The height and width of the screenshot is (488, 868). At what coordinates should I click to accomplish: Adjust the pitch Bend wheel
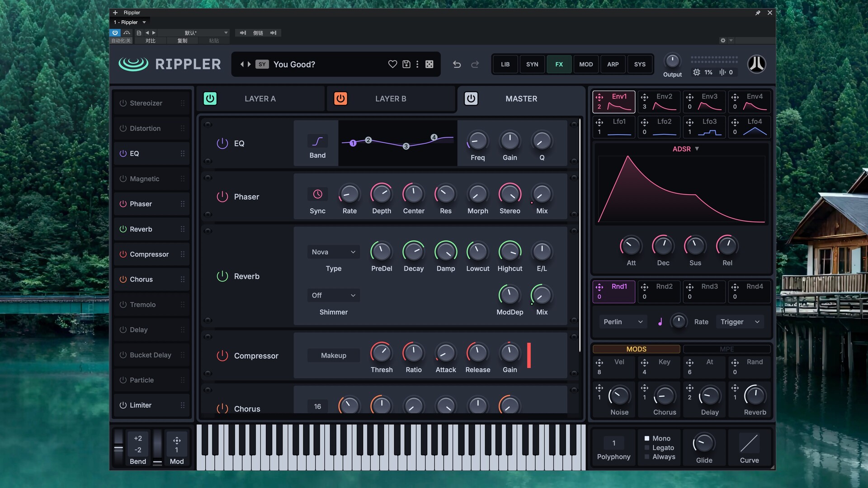pyautogui.click(x=118, y=447)
